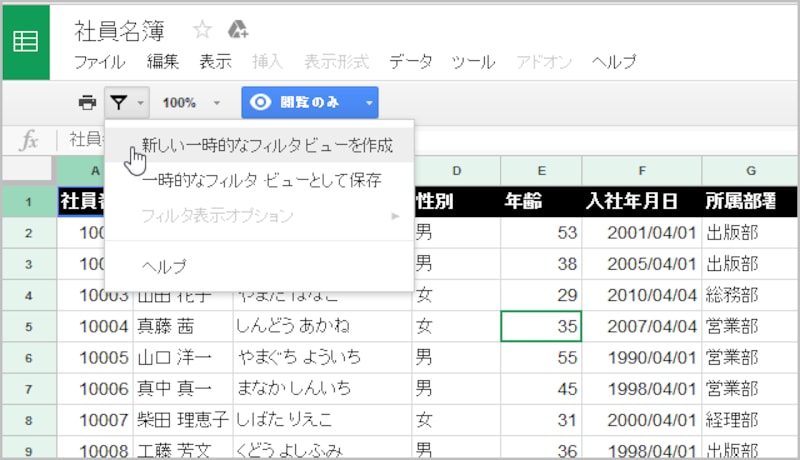Open the ヘルプ menu in menu bar
The width and height of the screenshot is (800, 460).
614,62
